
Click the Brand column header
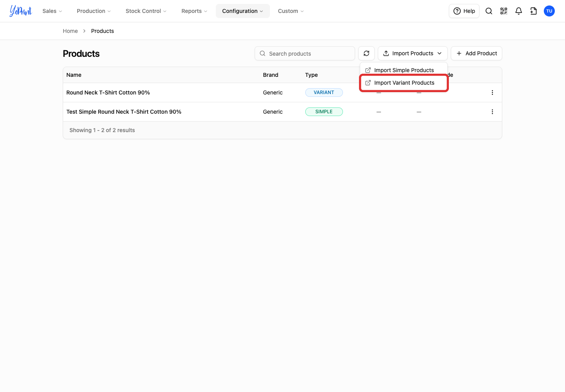point(271,75)
